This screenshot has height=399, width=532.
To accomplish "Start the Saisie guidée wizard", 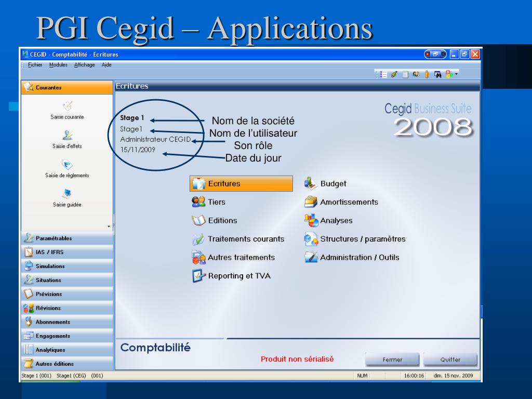I will [x=67, y=194].
